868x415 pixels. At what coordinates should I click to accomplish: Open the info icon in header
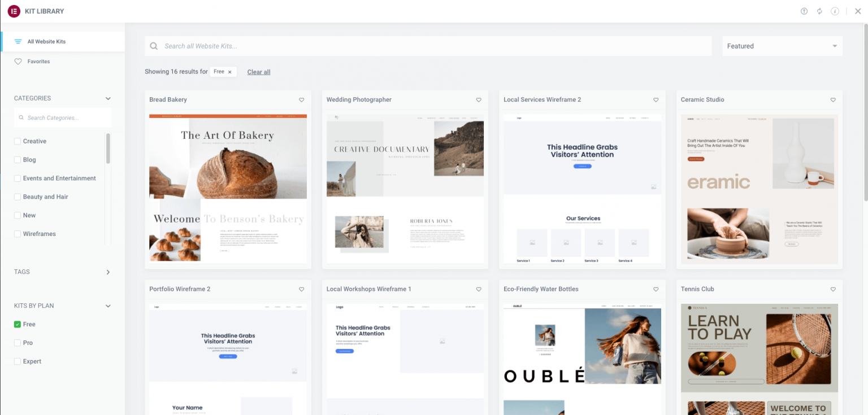[x=835, y=11]
